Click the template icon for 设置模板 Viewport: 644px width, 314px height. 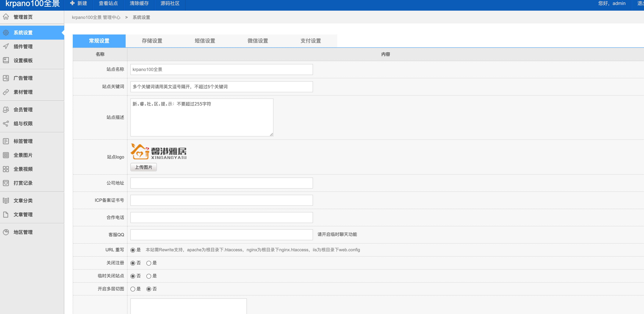(6, 60)
